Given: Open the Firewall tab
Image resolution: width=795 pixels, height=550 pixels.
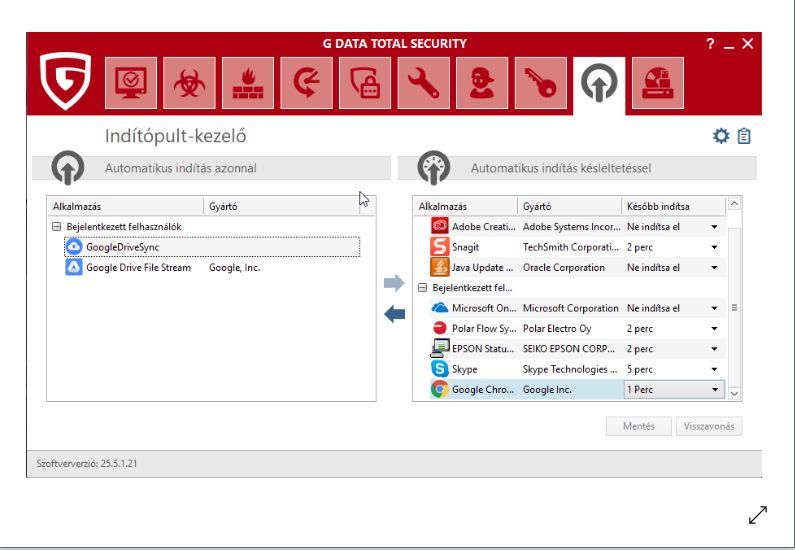Looking at the screenshot, I should point(248,83).
